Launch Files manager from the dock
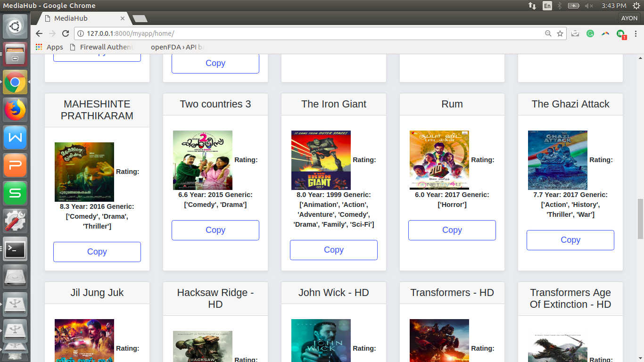This screenshot has width=644, height=362. pyautogui.click(x=15, y=54)
